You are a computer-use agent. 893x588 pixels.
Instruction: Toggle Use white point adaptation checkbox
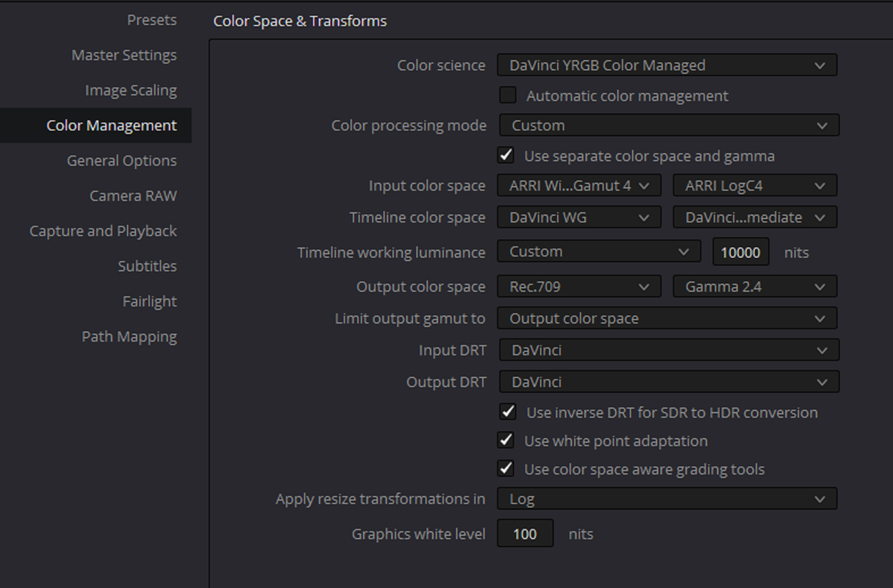(x=506, y=440)
